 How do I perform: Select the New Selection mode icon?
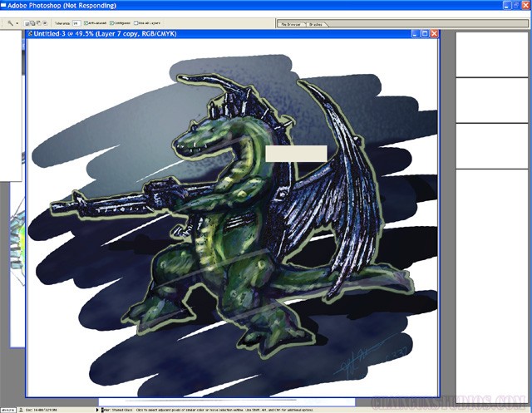pyautogui.click(x=27, y=23)
